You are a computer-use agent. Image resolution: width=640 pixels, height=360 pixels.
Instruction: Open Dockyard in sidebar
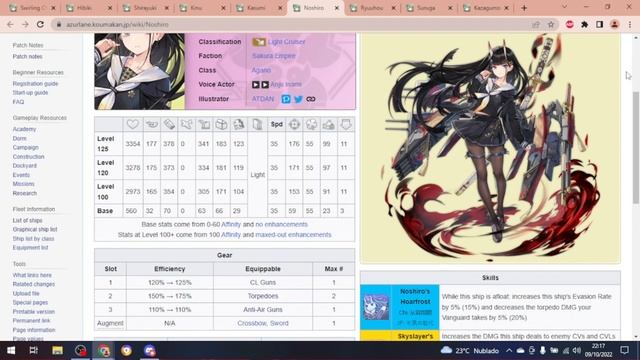24,166
